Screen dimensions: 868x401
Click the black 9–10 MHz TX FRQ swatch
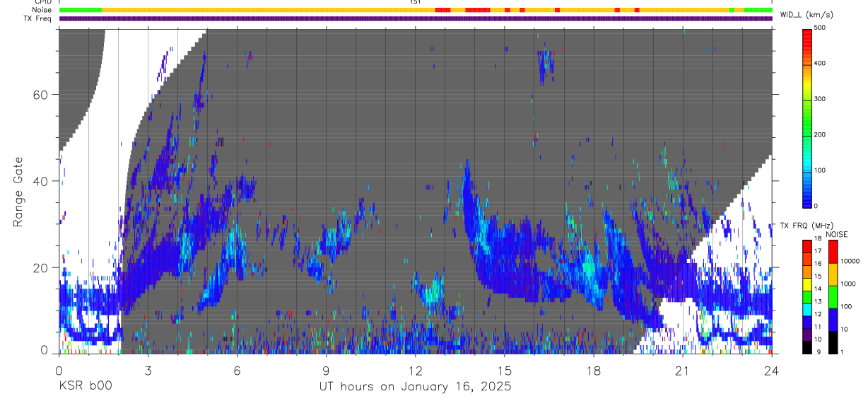pos(807,347)
